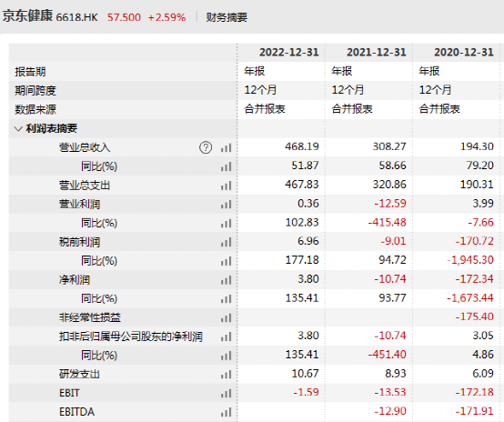Click the 净利润 row label
504x422 pixels.
[75, 280]
